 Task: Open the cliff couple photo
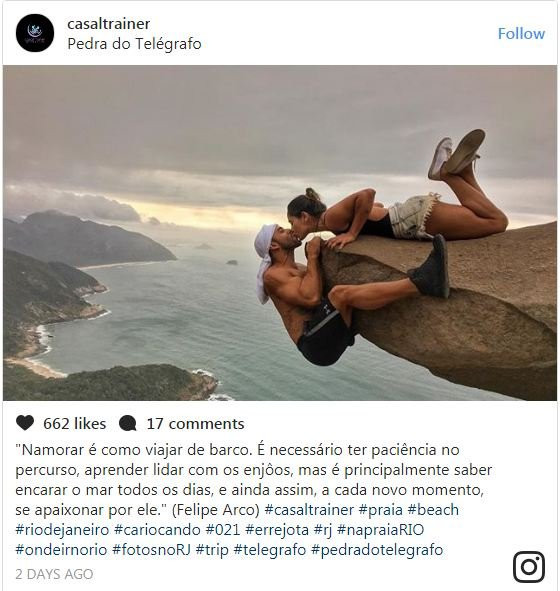[280, 233]
